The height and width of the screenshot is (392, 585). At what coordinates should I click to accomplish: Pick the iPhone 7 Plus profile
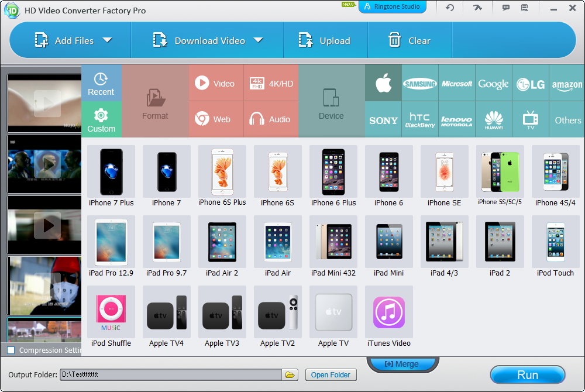coord(111,177)
